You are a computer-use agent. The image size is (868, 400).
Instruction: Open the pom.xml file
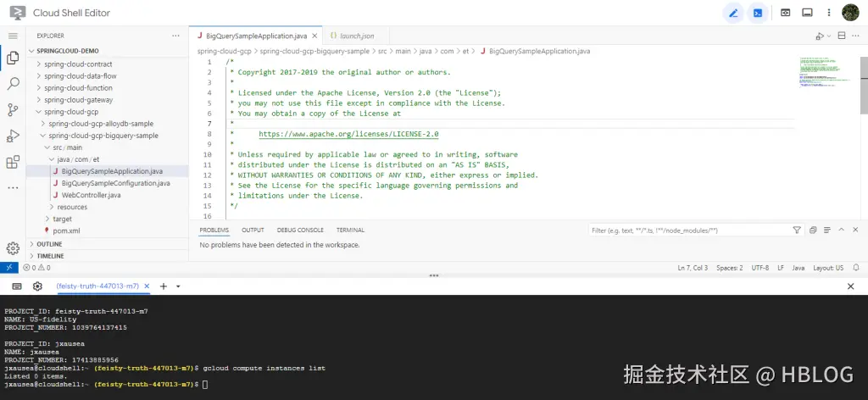point(108,231)
